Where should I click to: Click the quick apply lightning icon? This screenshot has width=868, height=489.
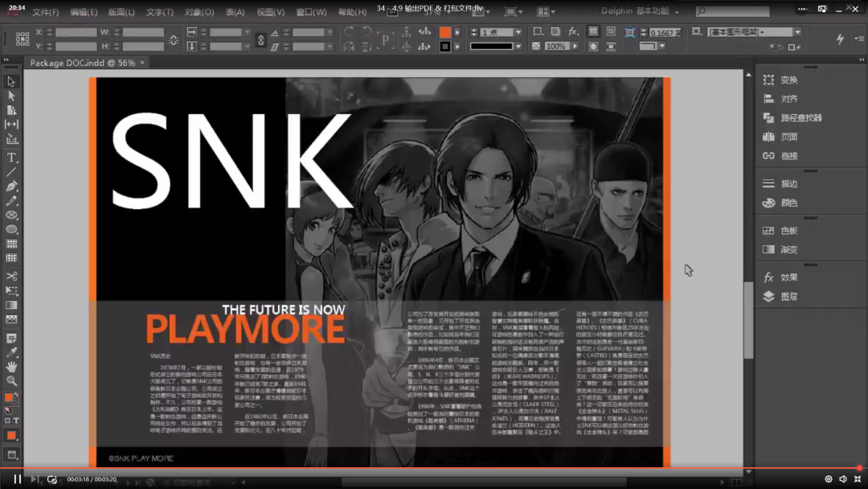(x=840, y=39)
